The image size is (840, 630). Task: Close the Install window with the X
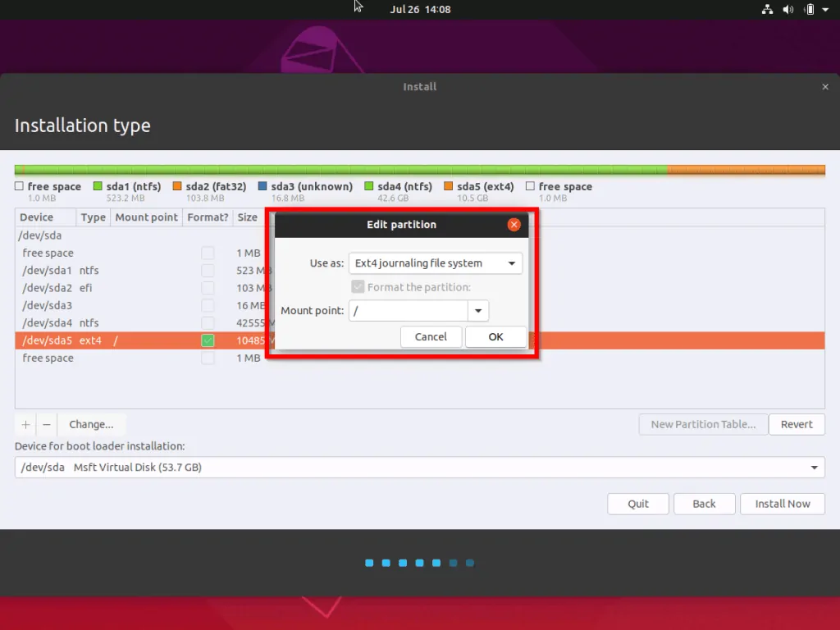[825, 87]
